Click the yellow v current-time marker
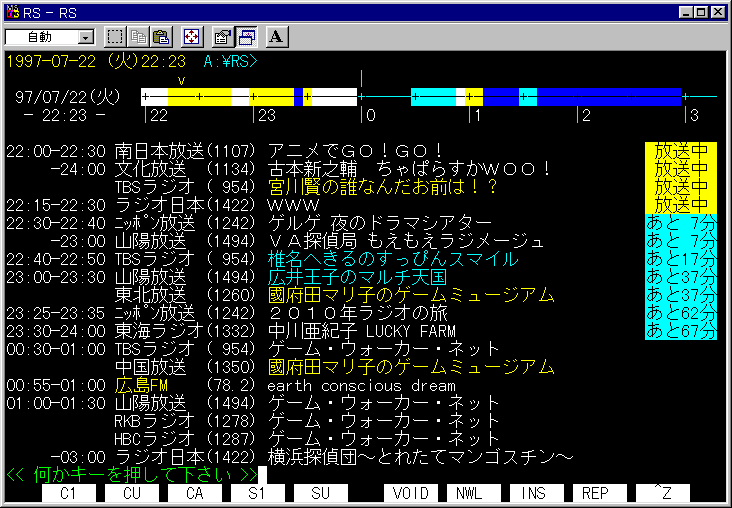732x508 pixels. point(182,81)
